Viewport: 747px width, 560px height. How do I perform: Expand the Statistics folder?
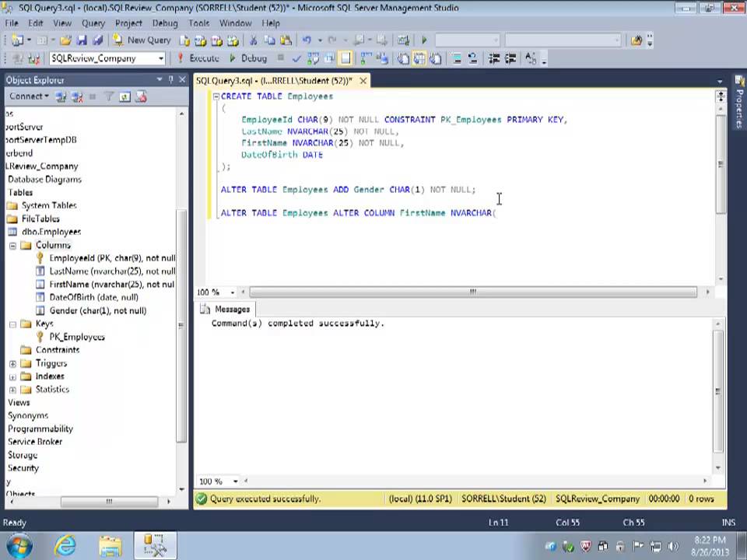point(13,390)
